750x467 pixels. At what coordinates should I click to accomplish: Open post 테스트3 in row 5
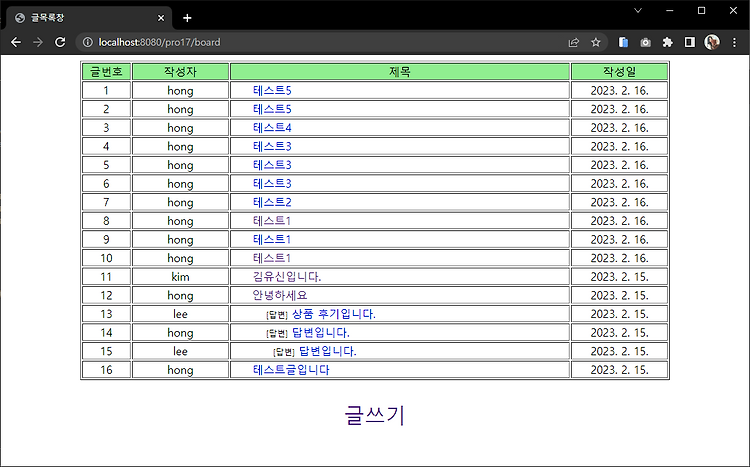tap(272, 165)
